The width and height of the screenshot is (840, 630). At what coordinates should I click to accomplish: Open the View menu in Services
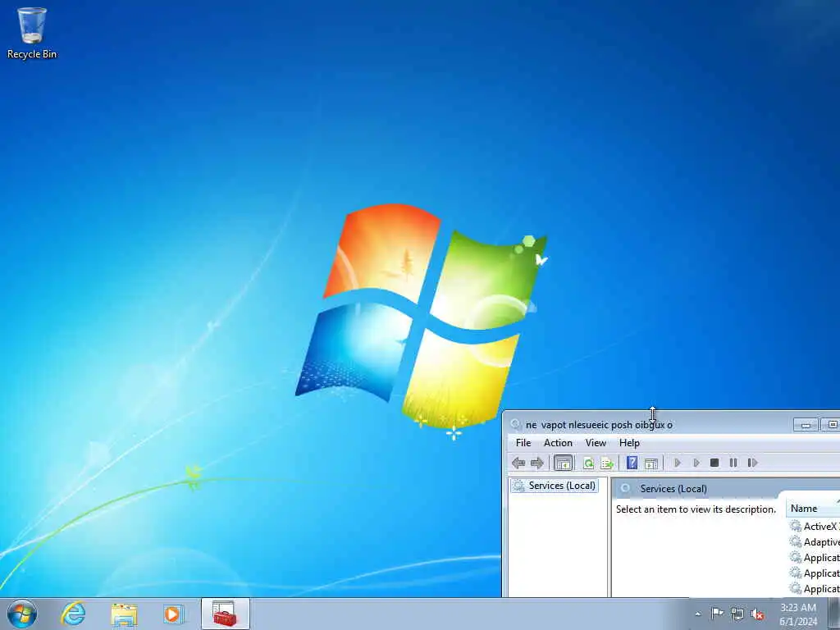596,443
